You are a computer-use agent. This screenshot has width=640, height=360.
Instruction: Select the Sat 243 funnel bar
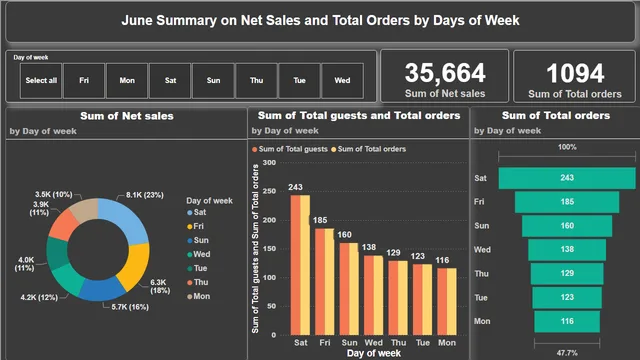point(567,178)
